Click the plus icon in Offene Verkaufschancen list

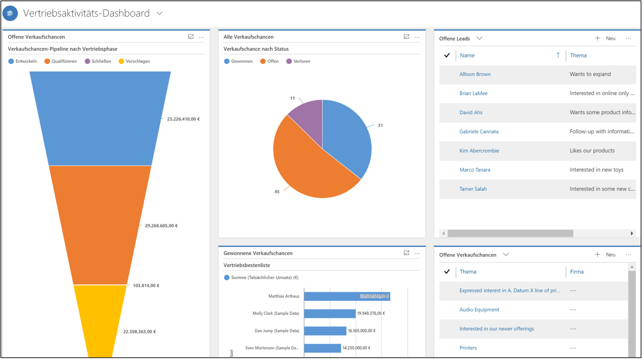coord(597,254)
